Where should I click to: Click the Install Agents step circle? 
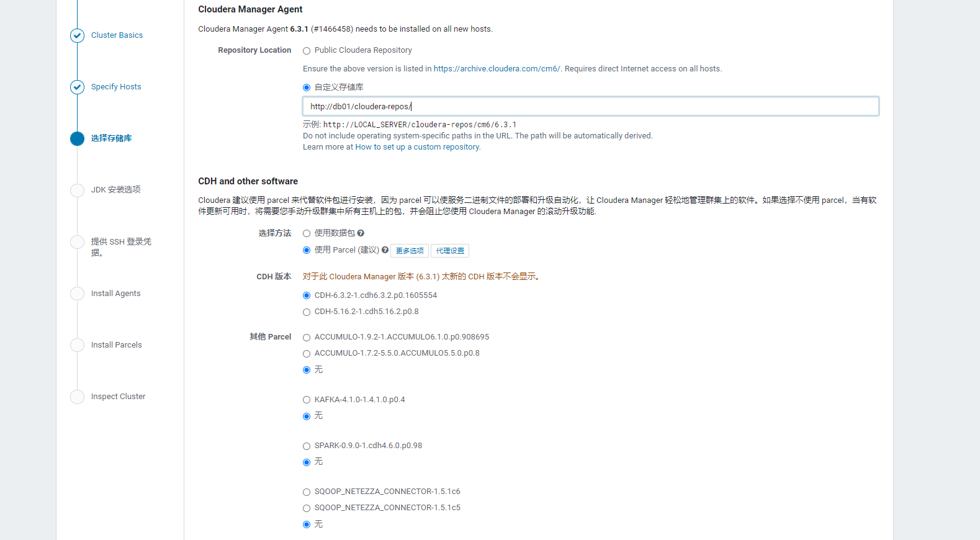click(77, 294)
